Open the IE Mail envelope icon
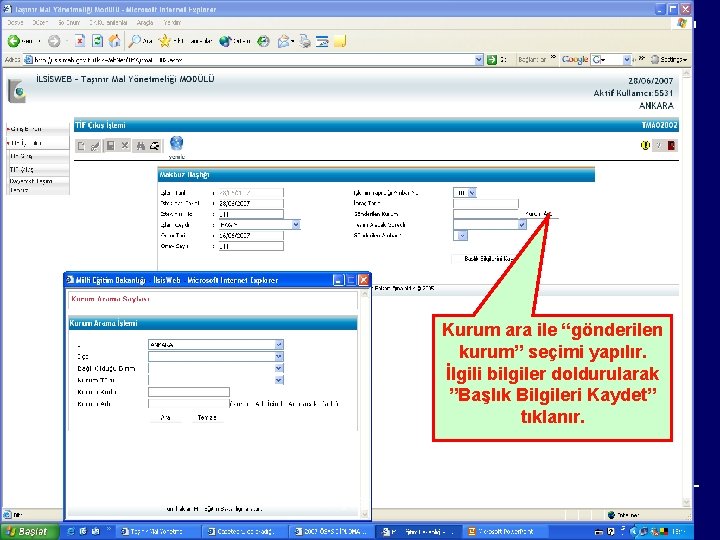The height and width of the screenshot is (540, 720). [283, 41]
